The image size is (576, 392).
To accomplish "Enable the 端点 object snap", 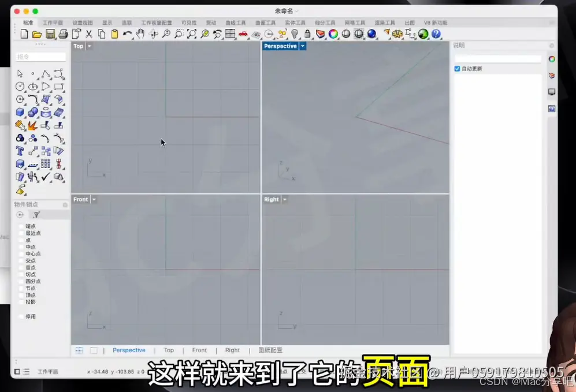I will pyautogui.click(x=20, y=226).
